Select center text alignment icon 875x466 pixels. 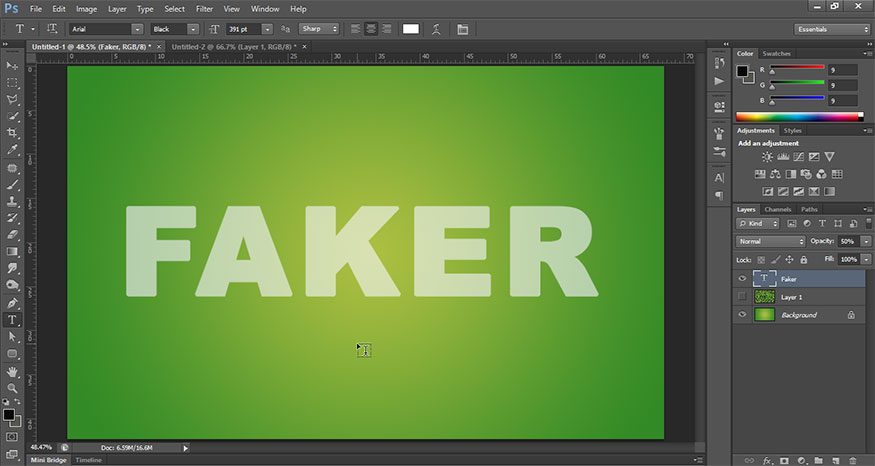coord(369,29)
